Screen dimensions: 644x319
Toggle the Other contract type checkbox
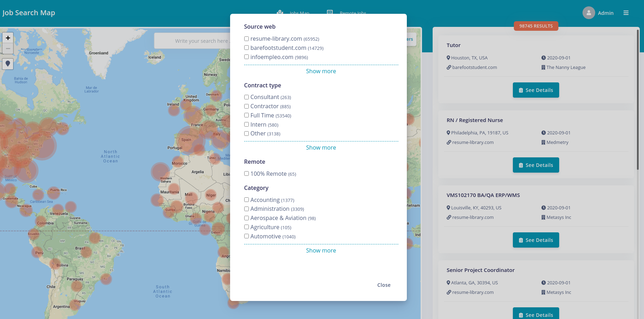click(246, 133)
